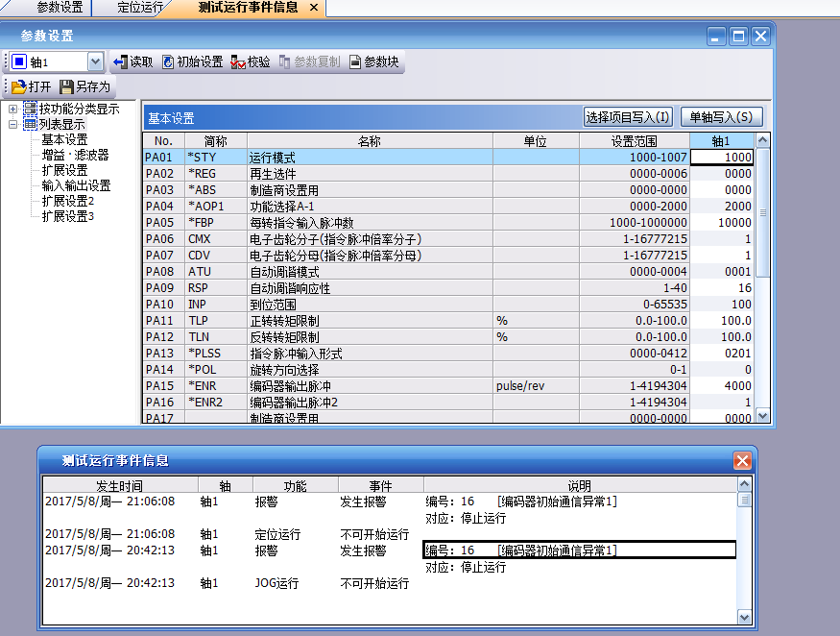Click the PA01 轴1 value field
Viewport: 840px width, 636px height.
(x=722, y=158)
